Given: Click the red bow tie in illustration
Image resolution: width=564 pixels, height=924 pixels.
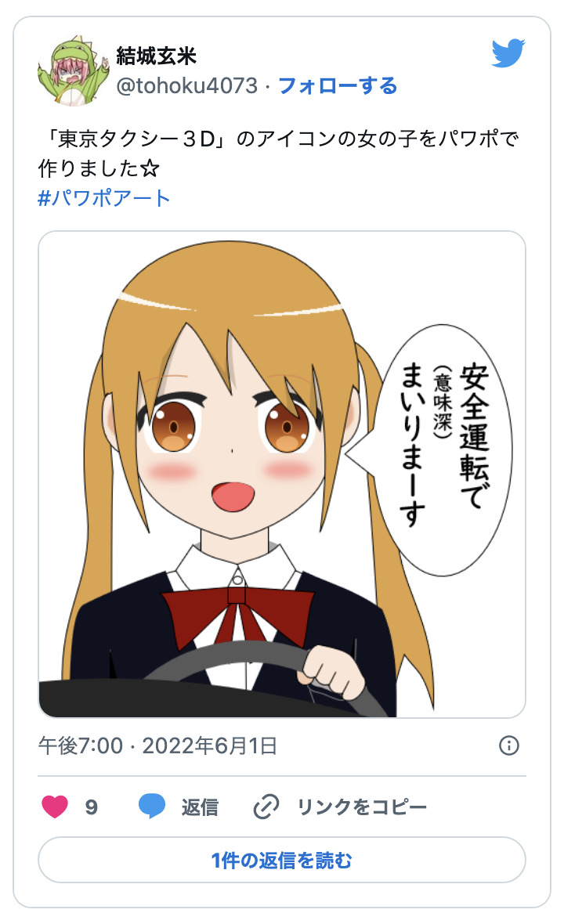Looking at the screenshot, I should pyautogui.click(x=237, y=615).
